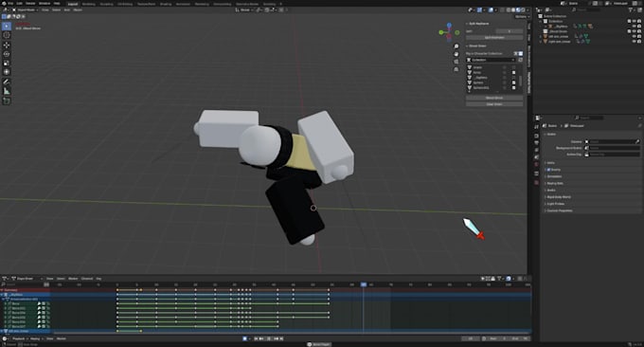Click the timeline End frame field
This screenshot has width=644, height=347.
coord(519,338)
